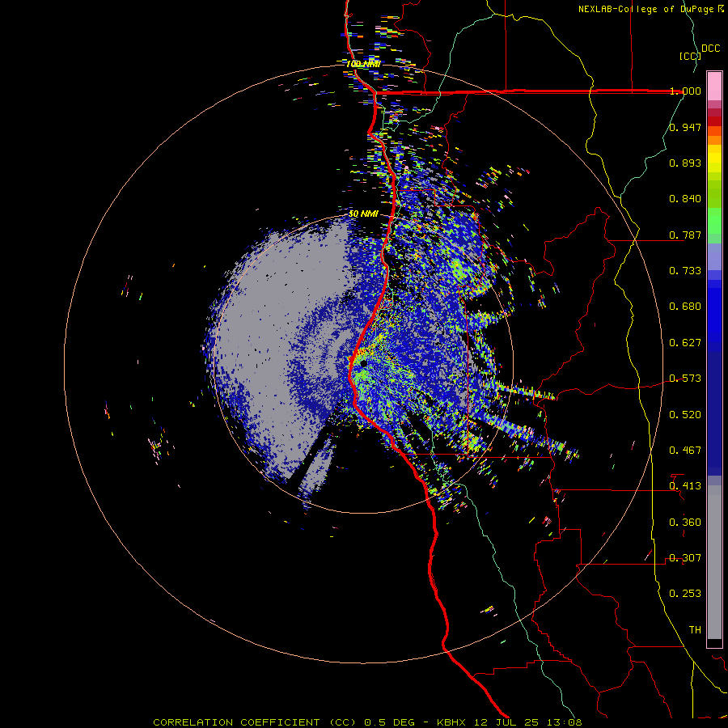Select the 0.627 legend value
This screenshot has width=728, height=728.
(x=685, y=343)
